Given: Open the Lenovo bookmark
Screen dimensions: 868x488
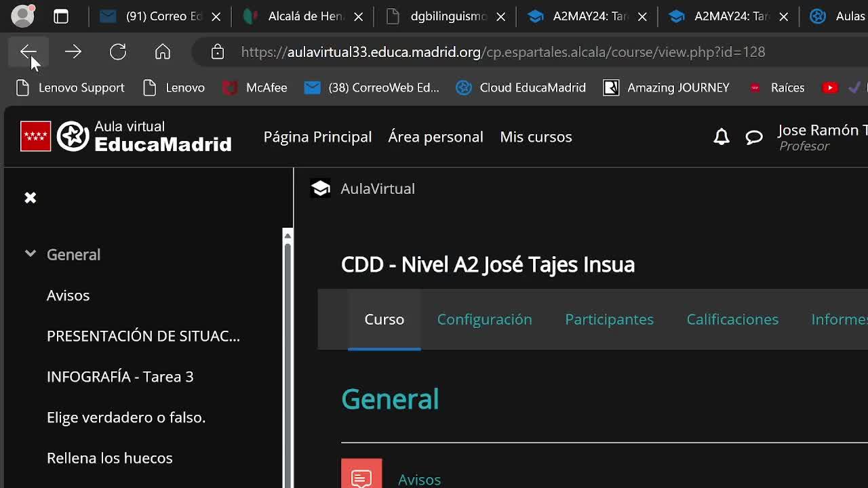Looking at the screenshot, I should click(174, 87).
